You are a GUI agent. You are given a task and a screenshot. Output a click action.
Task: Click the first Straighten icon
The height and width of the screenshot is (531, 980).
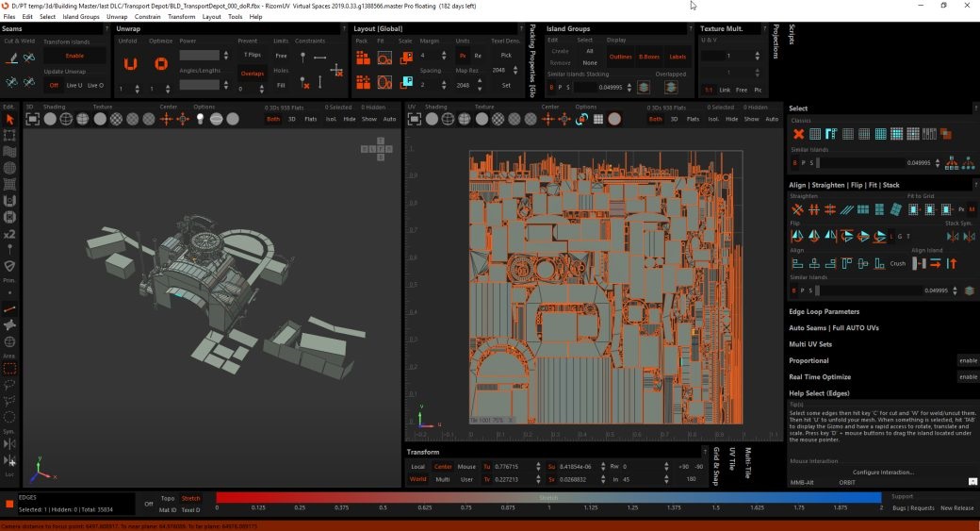[797, 209]
